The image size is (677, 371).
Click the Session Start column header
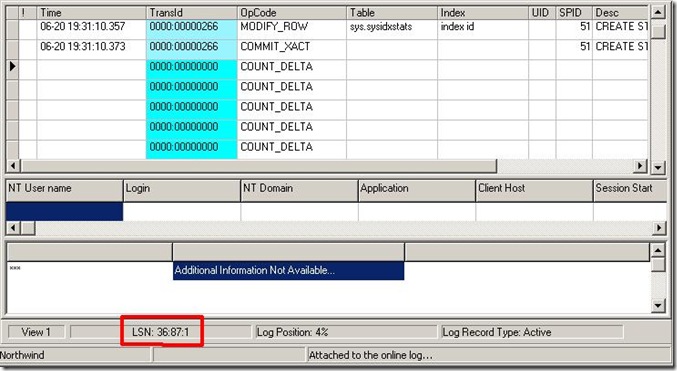click(630, 190)
